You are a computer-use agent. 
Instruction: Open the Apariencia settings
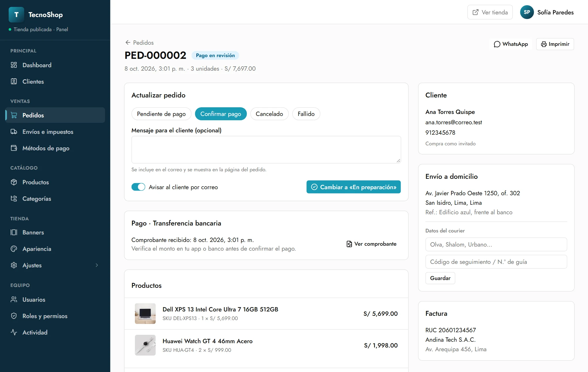coord(55,249)
